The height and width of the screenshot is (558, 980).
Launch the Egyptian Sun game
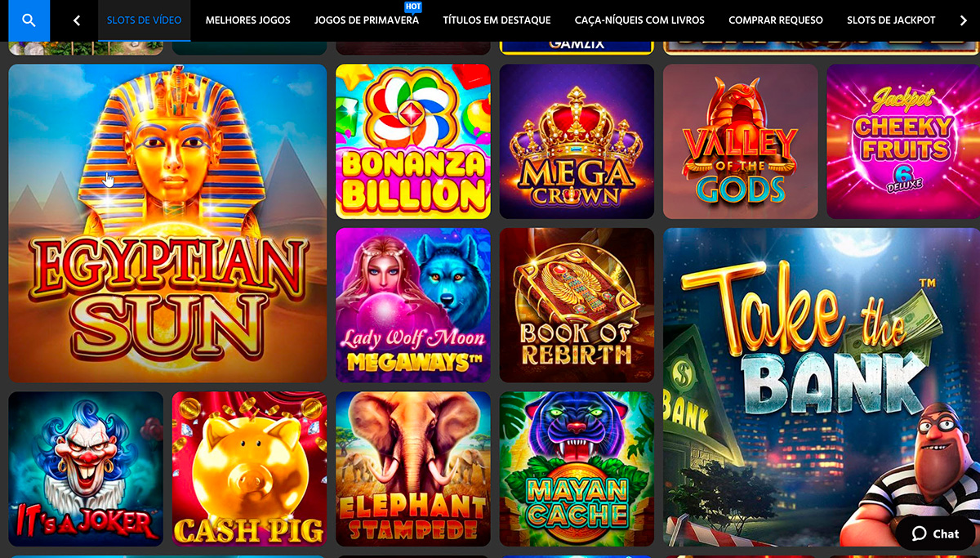[167, 223]
